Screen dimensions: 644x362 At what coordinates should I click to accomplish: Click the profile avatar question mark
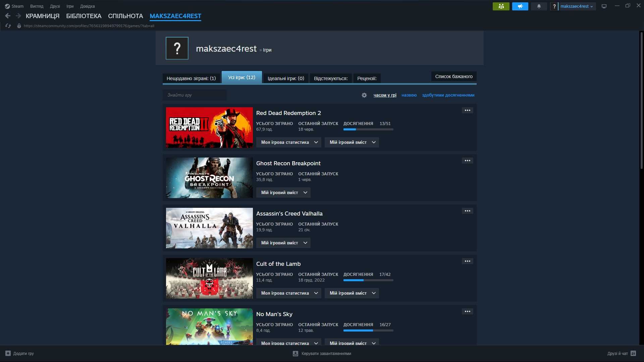click(x=177, y=48)
